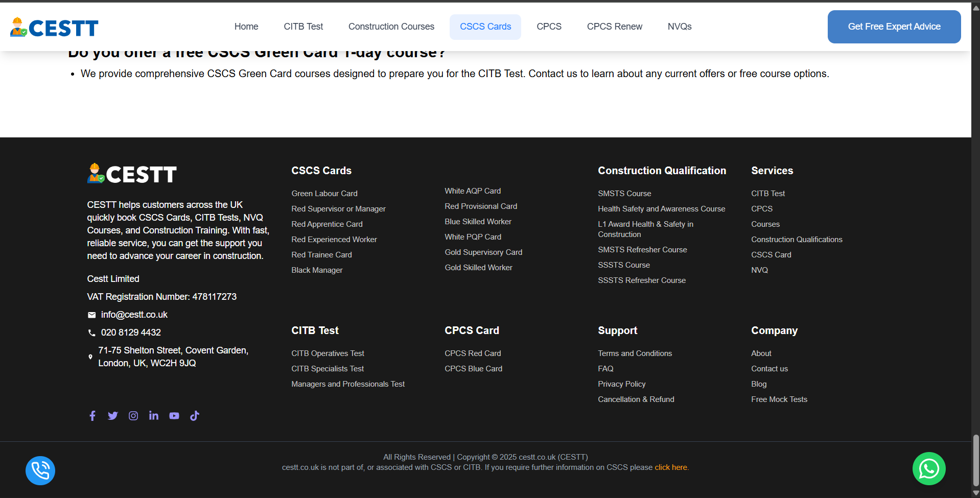Click the TikTok icon
This screenshot has height=498, width=980.
coord(194,416)
